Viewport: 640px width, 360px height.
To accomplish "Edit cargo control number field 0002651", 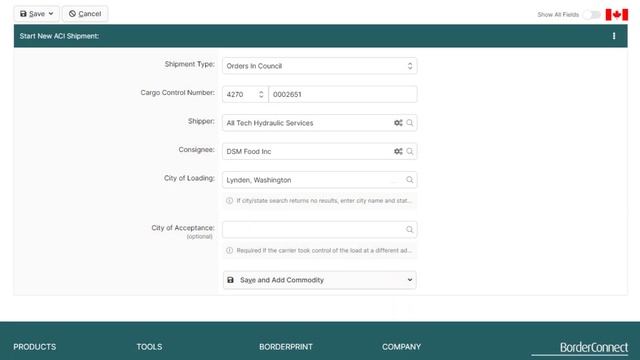I will [343, 94].
